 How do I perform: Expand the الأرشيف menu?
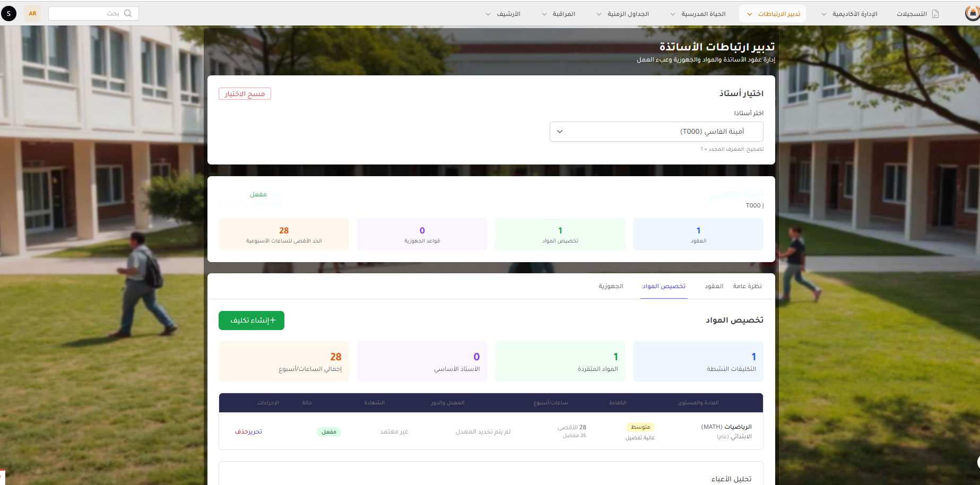pyautogui.click(x=503, y=14)
